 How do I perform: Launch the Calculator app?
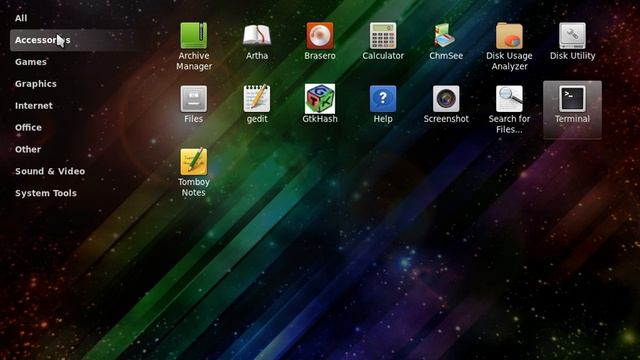click(x=383, y=41)
